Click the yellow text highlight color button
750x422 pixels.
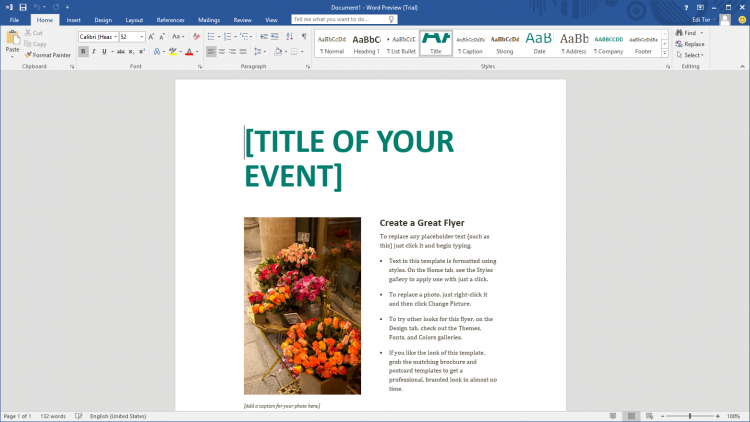click(173, 52)
